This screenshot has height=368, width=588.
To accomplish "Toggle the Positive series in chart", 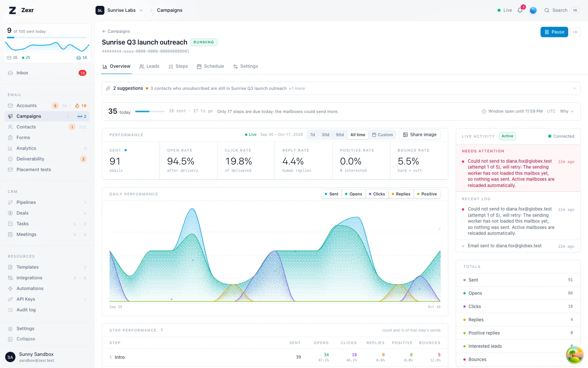I will click(427, 194).
